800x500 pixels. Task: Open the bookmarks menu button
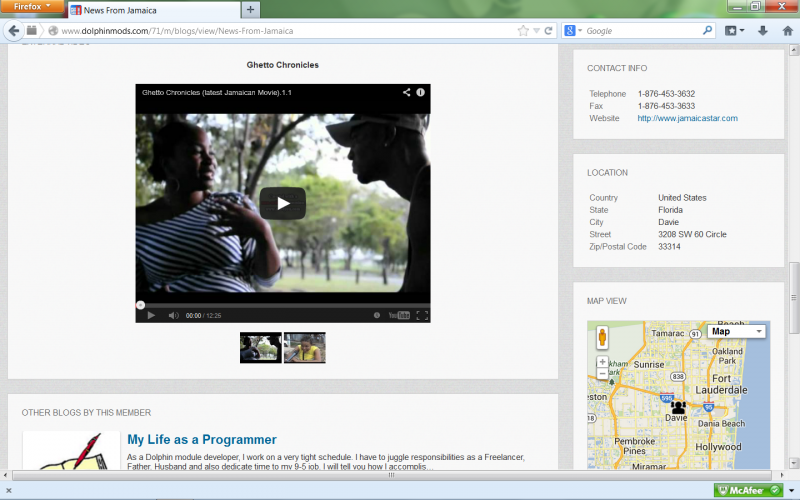click(x=735, y=31)
